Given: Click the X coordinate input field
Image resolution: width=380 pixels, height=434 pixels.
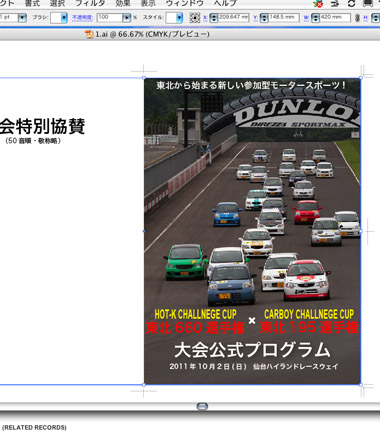Looking at the screenshot, I should coord(233,18).
